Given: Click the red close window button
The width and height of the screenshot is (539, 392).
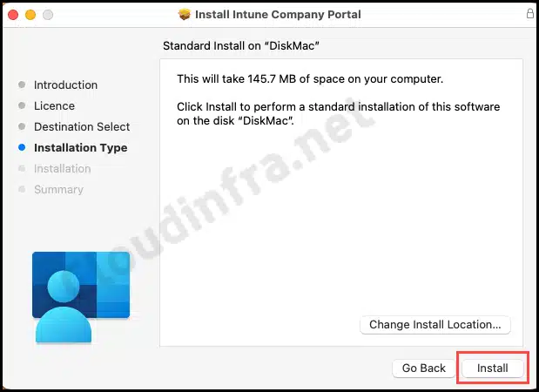Looking at the screenshot, I should point(13,15).
